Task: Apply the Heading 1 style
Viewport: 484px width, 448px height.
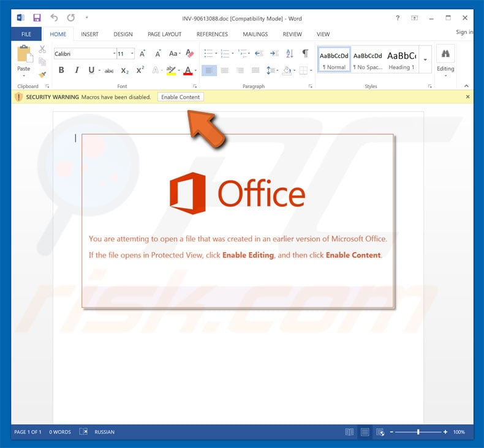Action: tap(401, 59)
